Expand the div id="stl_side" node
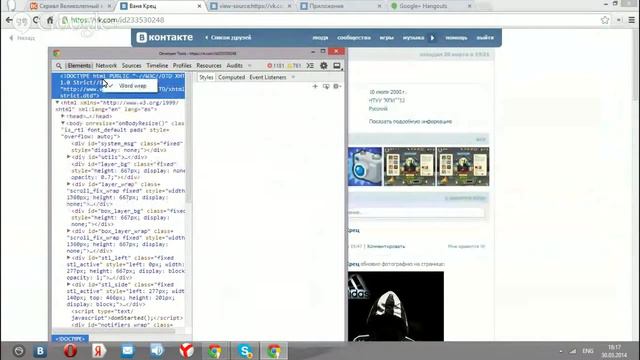 pos(69,284)
